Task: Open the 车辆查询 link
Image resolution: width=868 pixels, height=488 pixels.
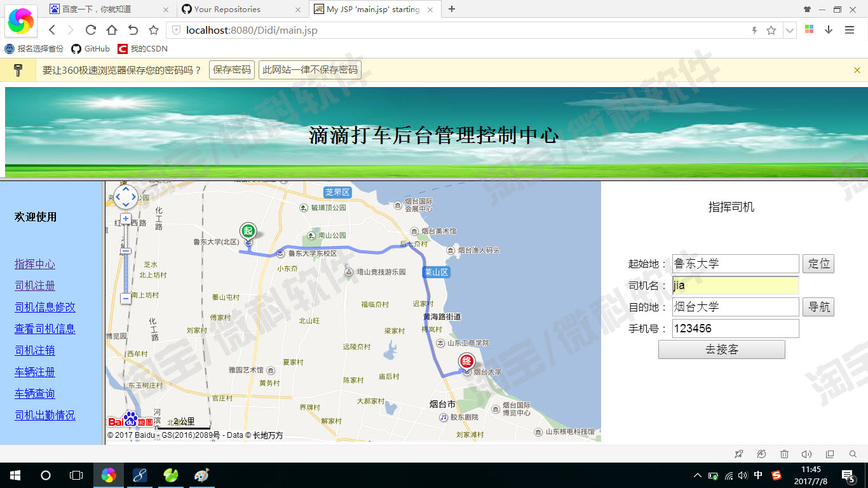Action: (x=35, y=394)
